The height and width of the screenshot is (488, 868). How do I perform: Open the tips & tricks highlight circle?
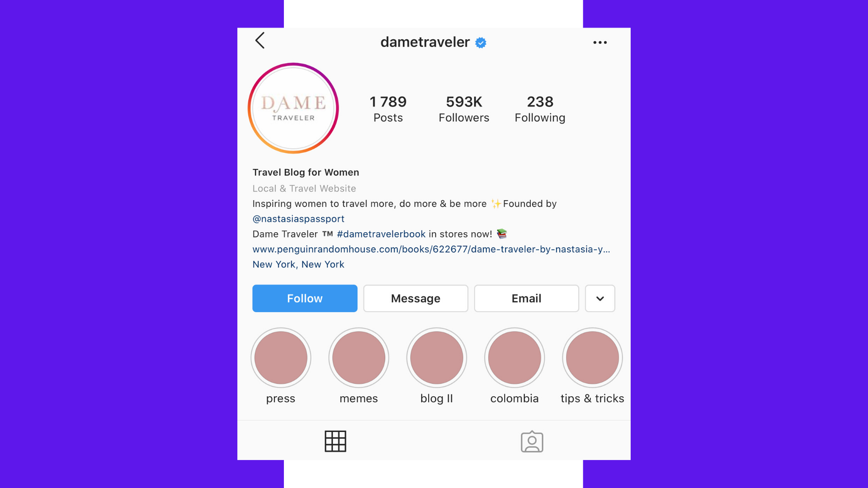click(591, 357)
